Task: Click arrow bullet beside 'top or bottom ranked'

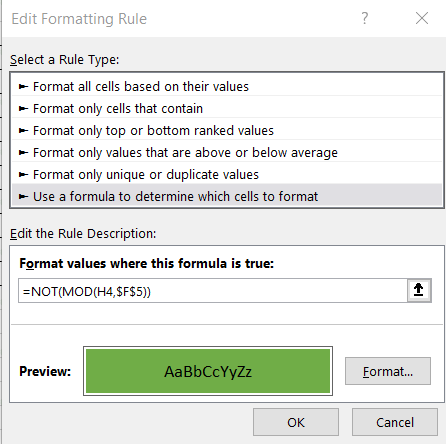Action: pos(23,131)
